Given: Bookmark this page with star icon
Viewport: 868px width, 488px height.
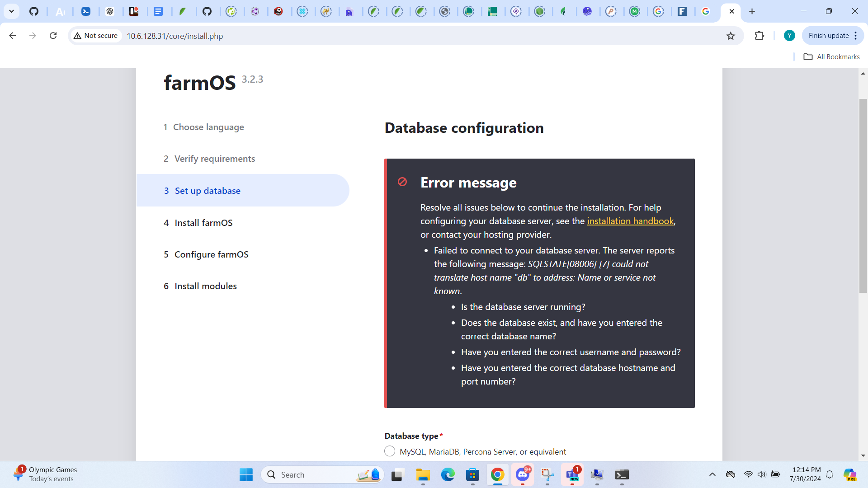Looking at the screenshot, I should pos(731,36).
